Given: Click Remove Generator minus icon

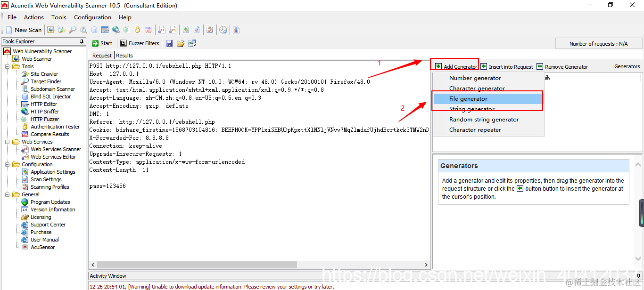Looking at the screenshot, I should click(x=540, y=66).
